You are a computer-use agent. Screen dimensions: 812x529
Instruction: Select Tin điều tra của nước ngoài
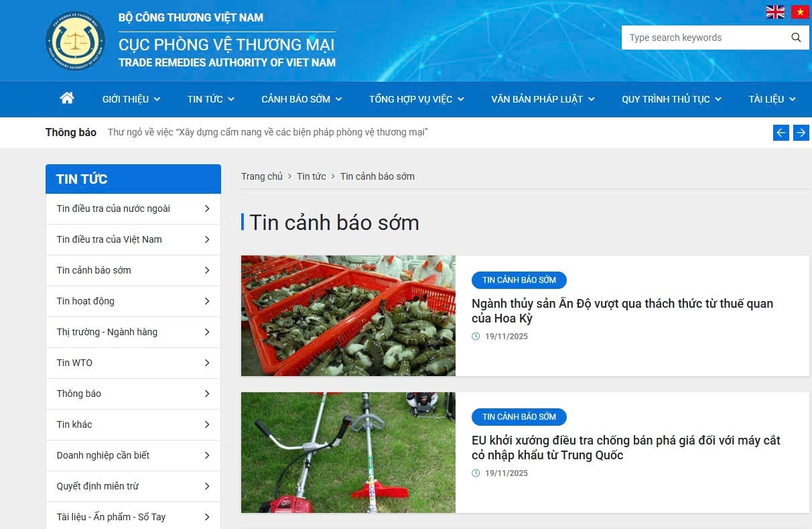point(113,209)
